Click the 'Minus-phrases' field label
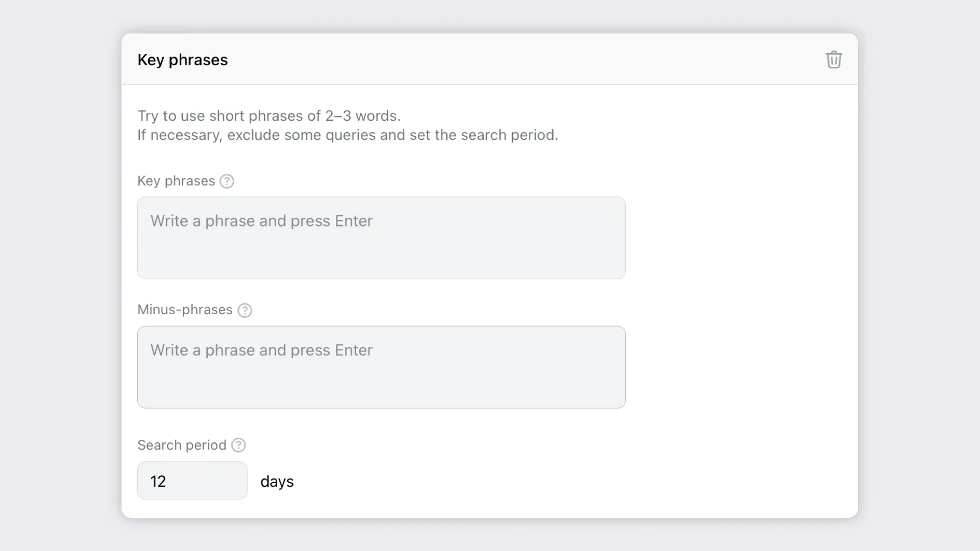The width and height of the screenshot is (980, 551). tap(185, 310)
